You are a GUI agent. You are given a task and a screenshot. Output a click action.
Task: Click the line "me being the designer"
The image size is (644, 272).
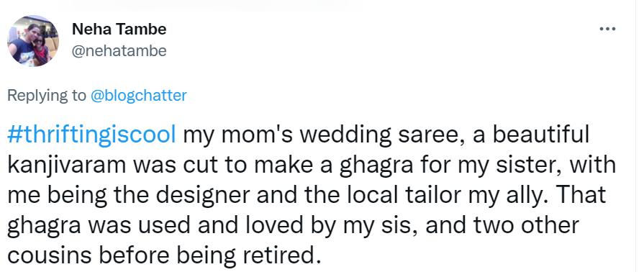click(128, 195)
